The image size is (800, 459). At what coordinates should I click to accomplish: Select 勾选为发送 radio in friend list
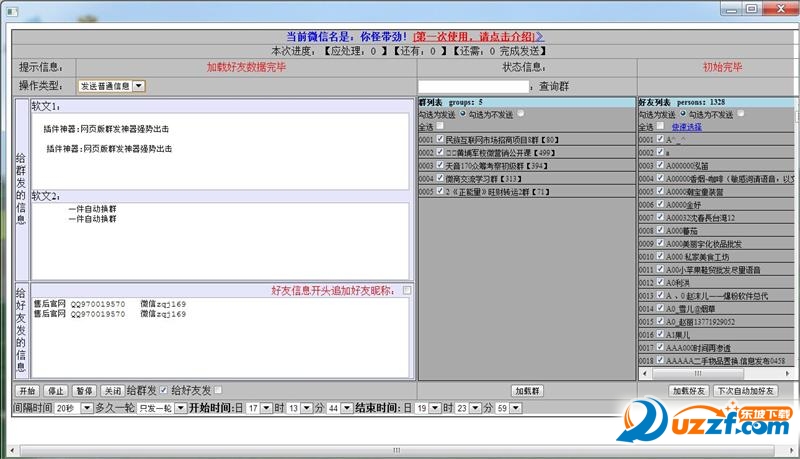pyautogui.click(x=683, y=114)
